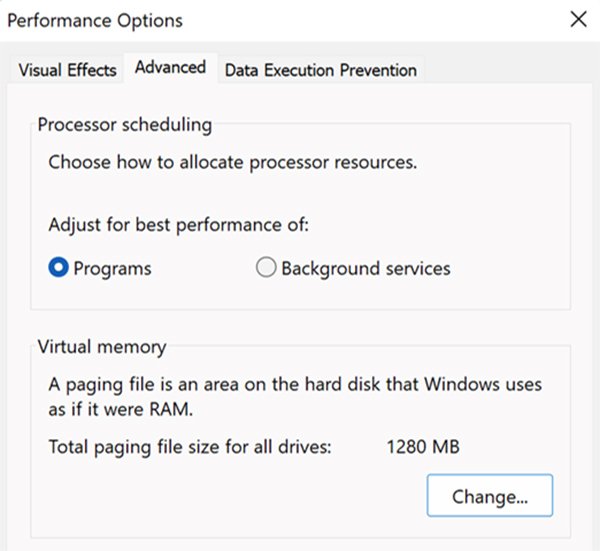Switch to the Visual Effects tab
Image resolution: width=600 pixels, height=551 pixels.
coord(67,70)
